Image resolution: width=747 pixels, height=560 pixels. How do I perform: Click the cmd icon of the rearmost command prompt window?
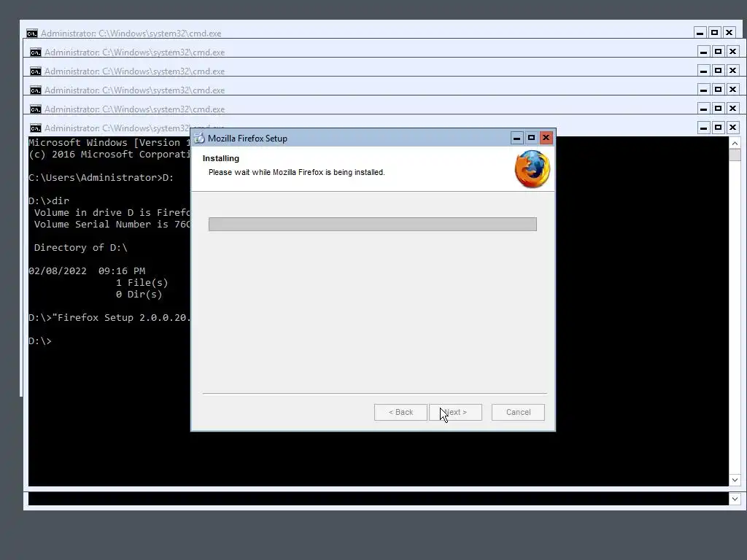(x=32, y=34)
